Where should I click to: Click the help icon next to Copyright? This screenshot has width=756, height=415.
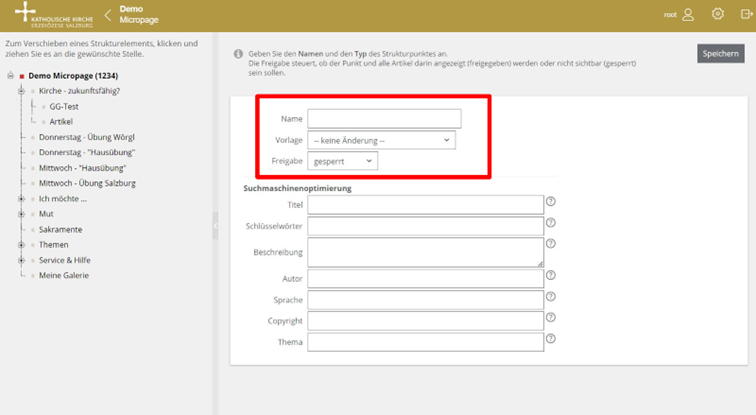[551, 318]
